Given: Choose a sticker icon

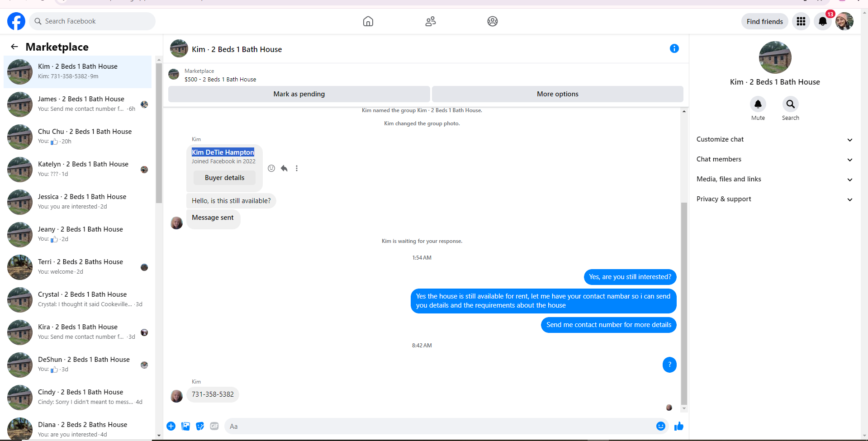Looking at the screenshot, I should [200, 426].
